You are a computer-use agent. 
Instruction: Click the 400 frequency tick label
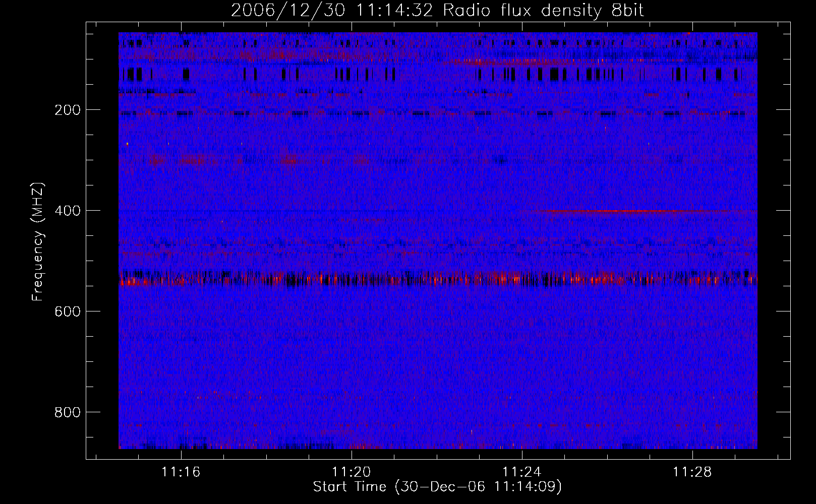68,211
